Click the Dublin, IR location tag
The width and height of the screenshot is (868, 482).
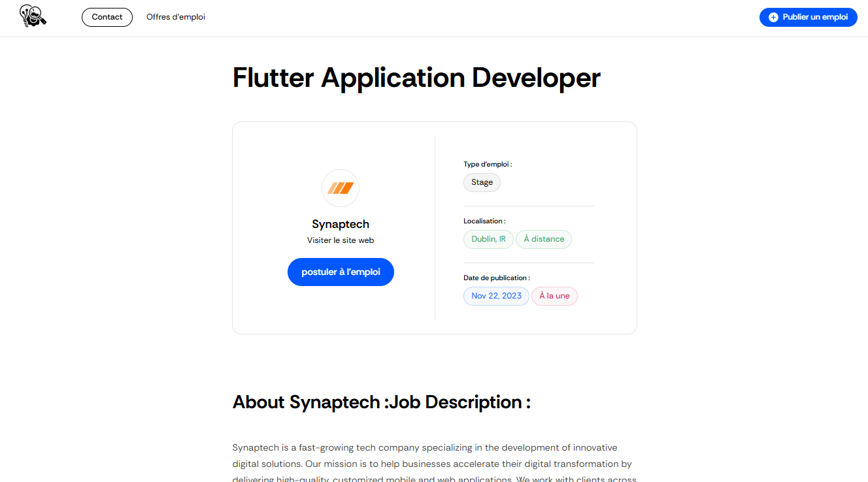coord(488,239)
